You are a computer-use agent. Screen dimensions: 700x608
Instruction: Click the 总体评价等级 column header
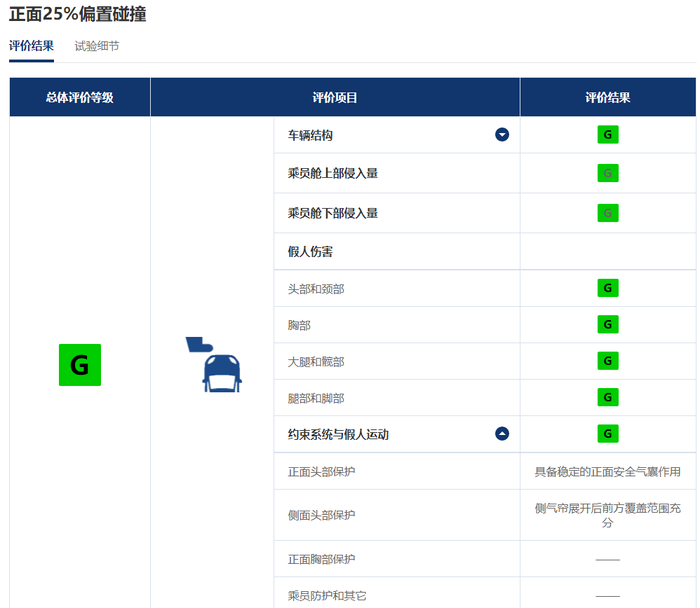[80, 97]
